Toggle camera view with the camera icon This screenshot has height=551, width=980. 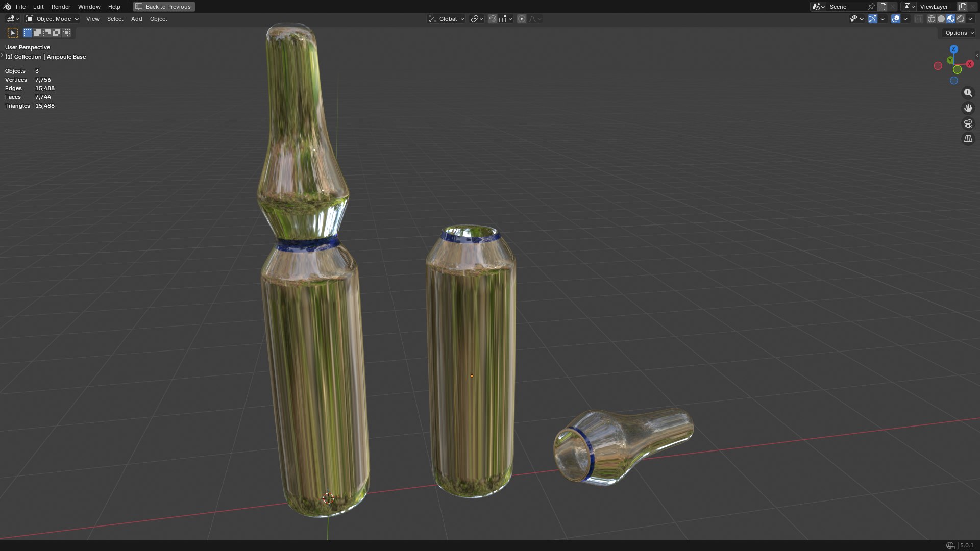pos(968,123)
